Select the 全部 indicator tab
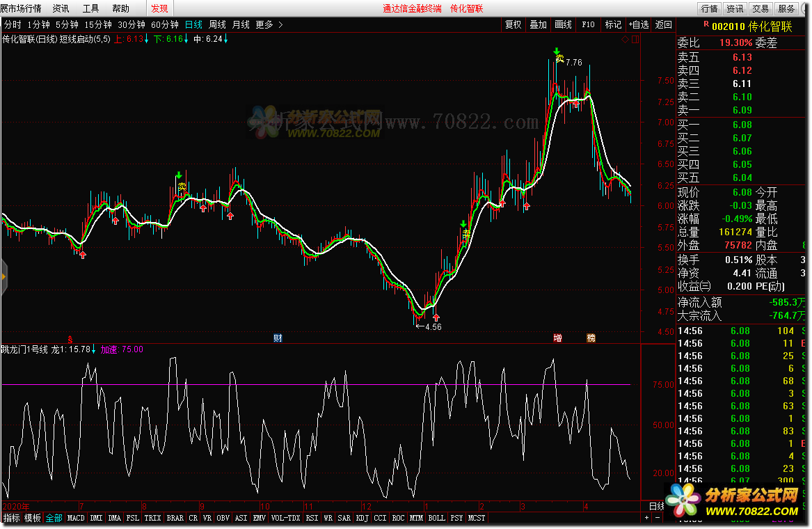812x529 pixels. click(54, 518)
